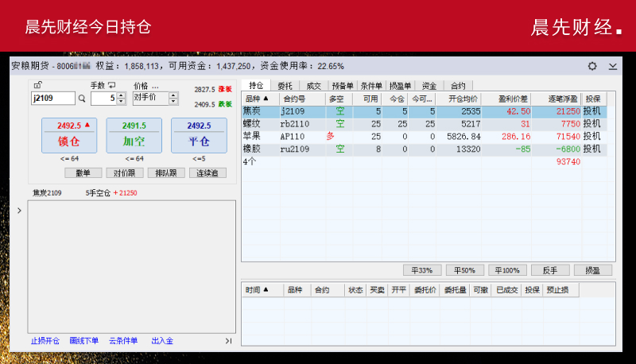This screenshot has height=364, width=636.
Task: Click the 价格 ellipsis options
Action: click(x=155, y=85)
